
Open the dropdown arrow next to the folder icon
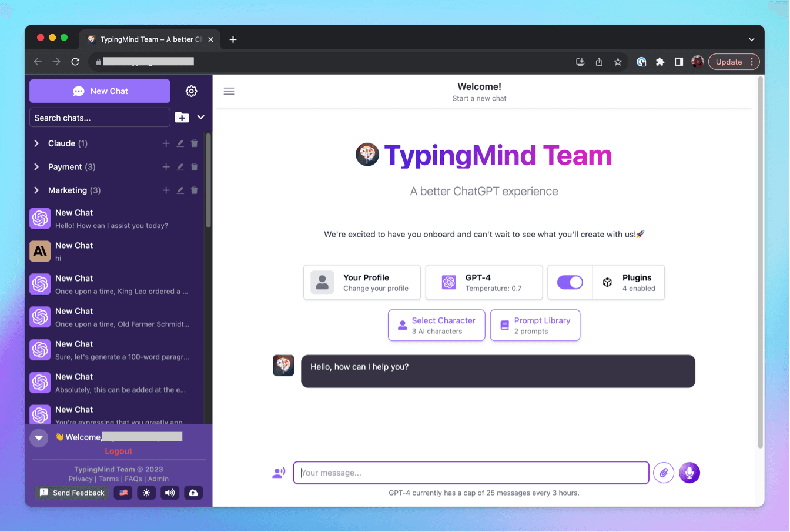tap(201, 117)
